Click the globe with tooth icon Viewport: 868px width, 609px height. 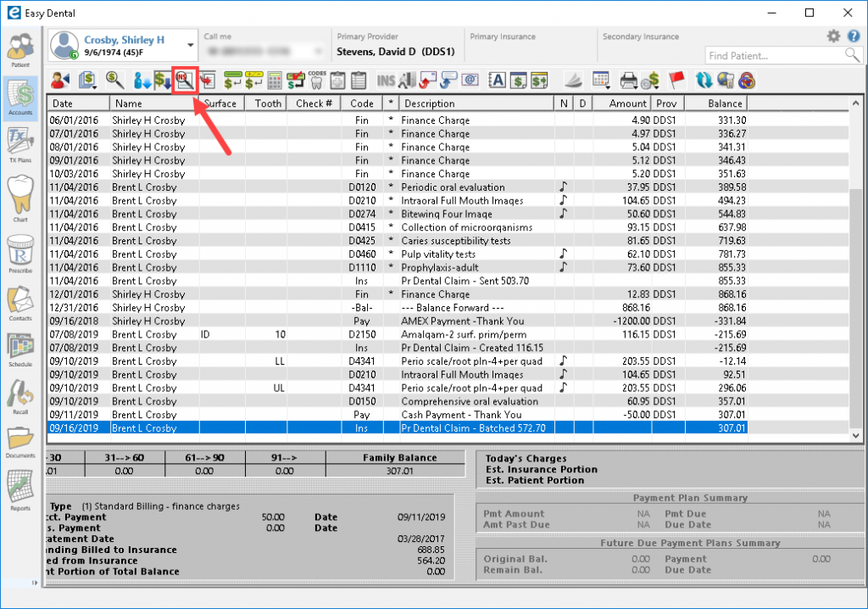point(726,81)
